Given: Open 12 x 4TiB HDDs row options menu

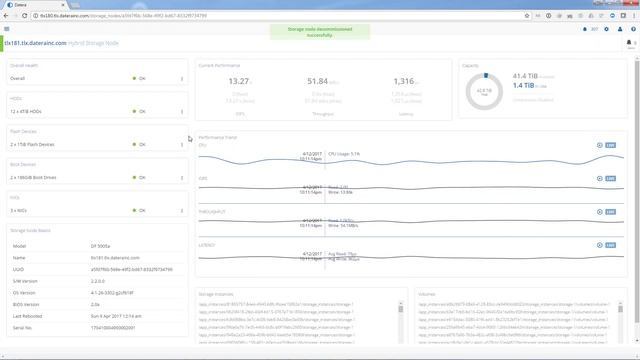Looking at the screenshot, I should coord(182,111).
